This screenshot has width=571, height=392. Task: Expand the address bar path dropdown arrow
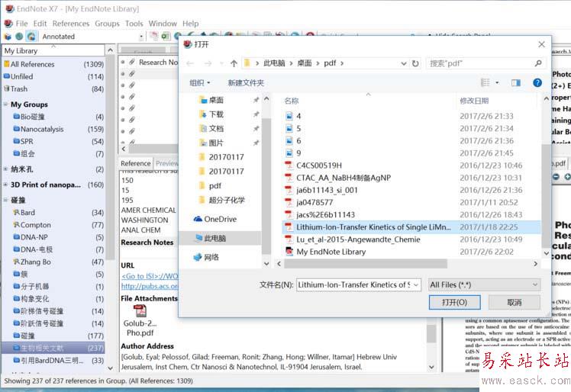tap(404, 63)
